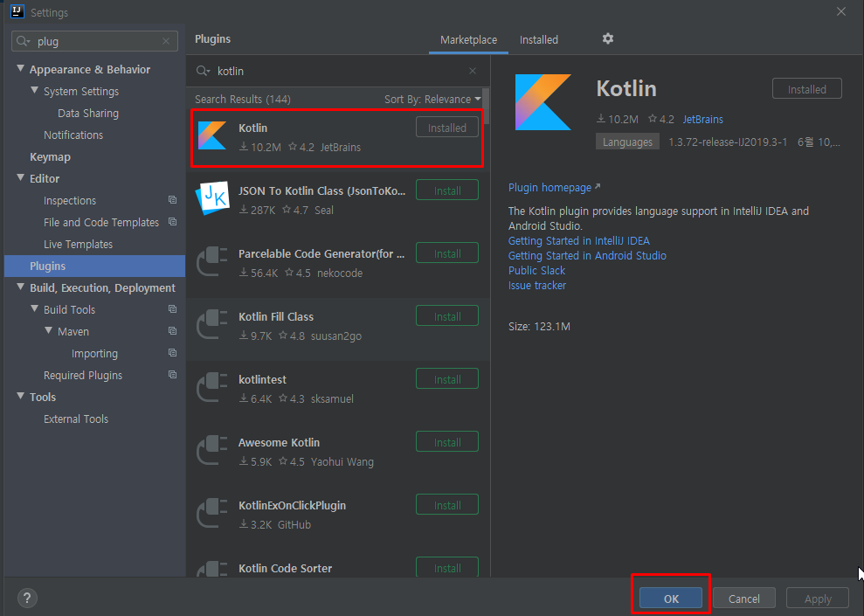This screenshot has height=616, width=864.
Task: Click the project-level icon beside Importing
Action: tap(172, 353)
